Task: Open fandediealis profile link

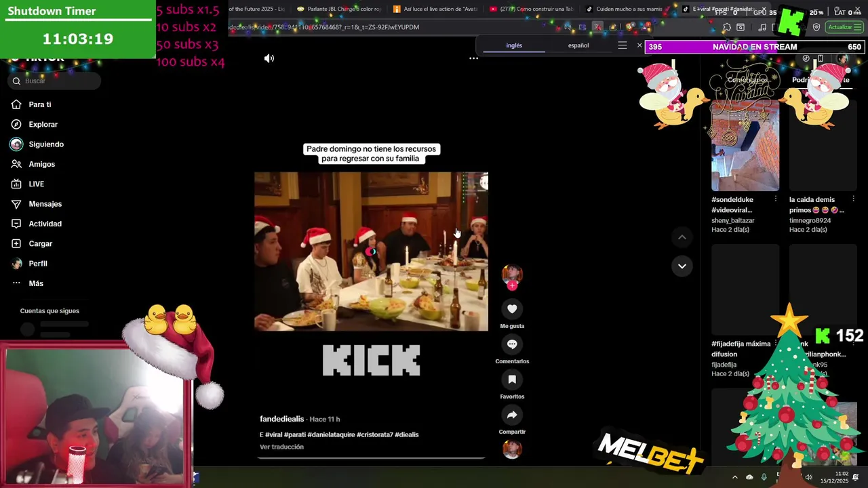Action: tap(281, 419)
